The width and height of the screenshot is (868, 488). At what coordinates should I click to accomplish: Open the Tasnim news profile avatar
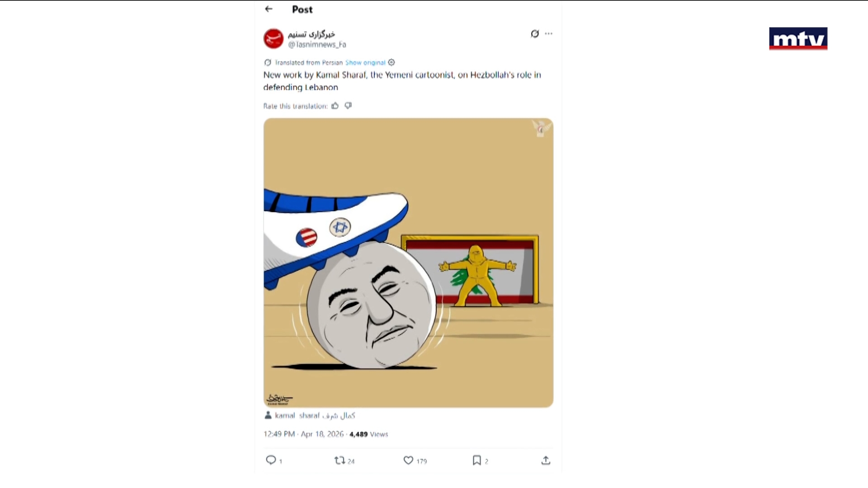(x=274, y=39)
